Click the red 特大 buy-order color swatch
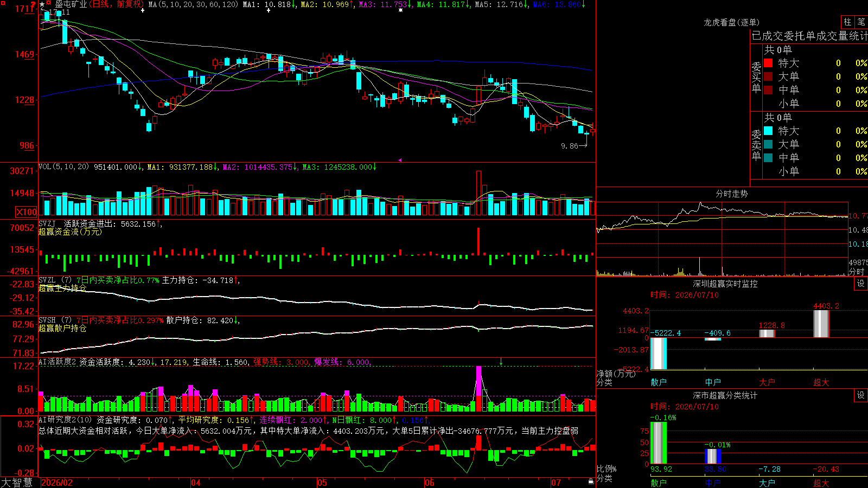Viewport: 868px width, 488px height. [768, 63]
